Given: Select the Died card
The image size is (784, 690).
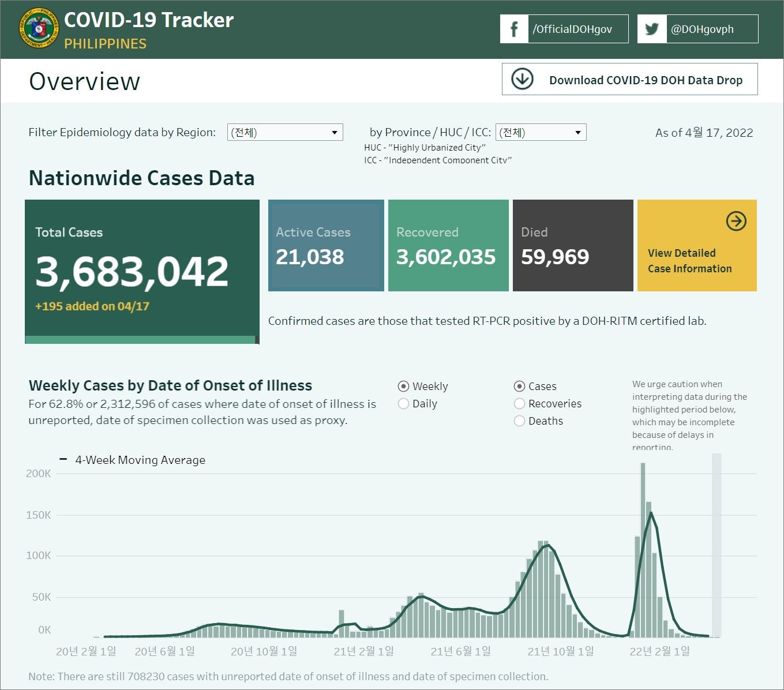Looking at the screenshot, I should click(573, 246).
